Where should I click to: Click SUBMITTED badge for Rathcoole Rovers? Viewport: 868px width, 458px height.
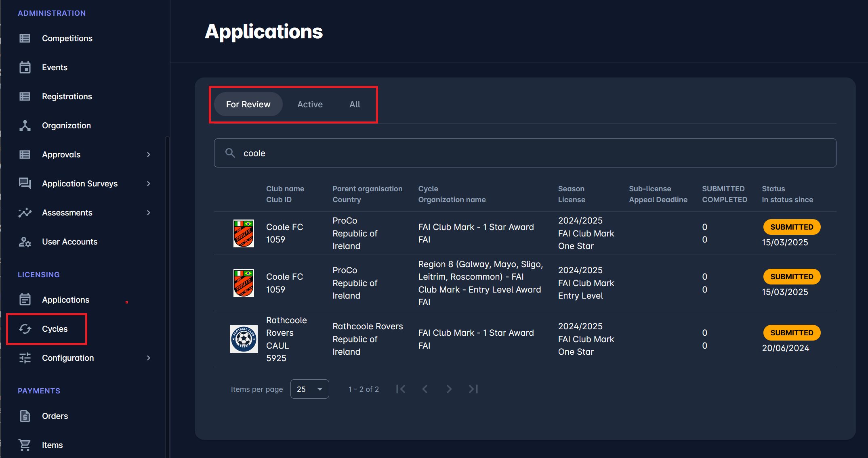pyautogui.click(x=791, y=333)
